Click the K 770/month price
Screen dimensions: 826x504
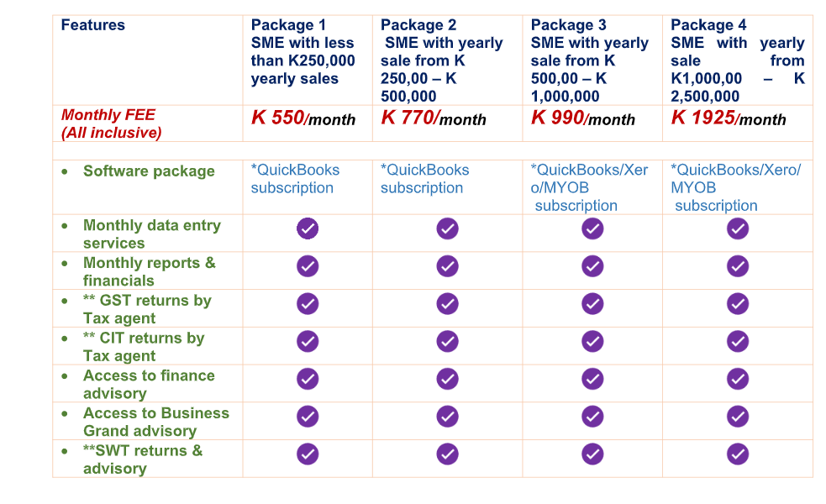[x=433, y=118]
